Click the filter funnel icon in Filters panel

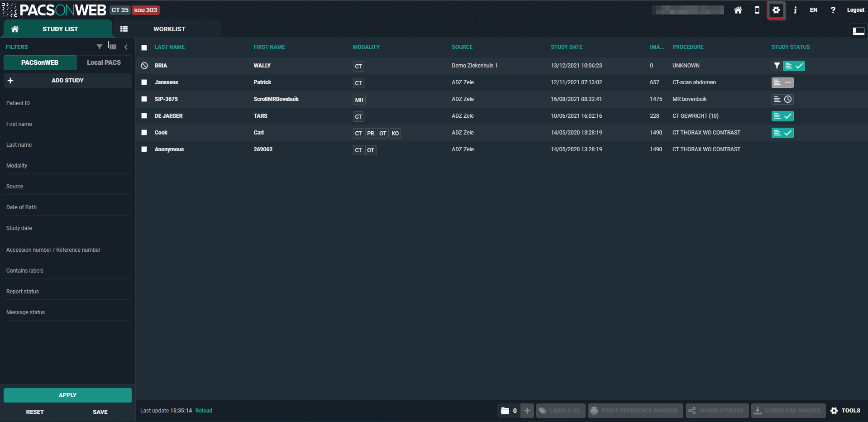click(x=100, y=47)
